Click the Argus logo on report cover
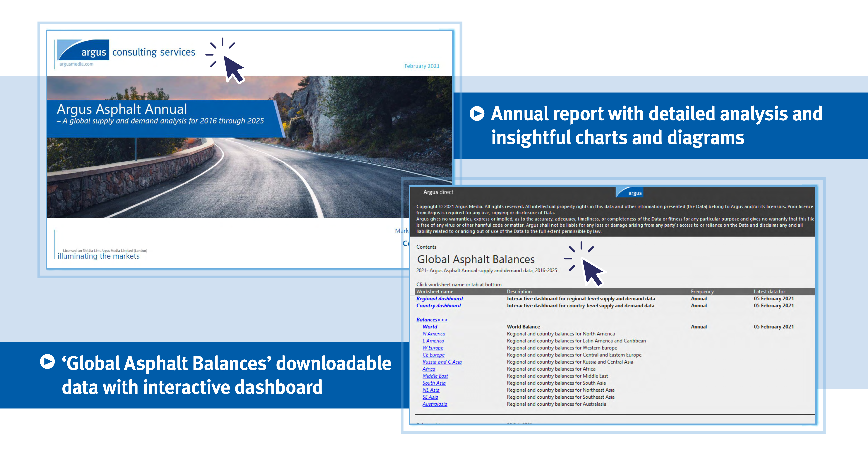Image resolution: width=868 pixels, height=454 pixels. [x=83, y=50]
